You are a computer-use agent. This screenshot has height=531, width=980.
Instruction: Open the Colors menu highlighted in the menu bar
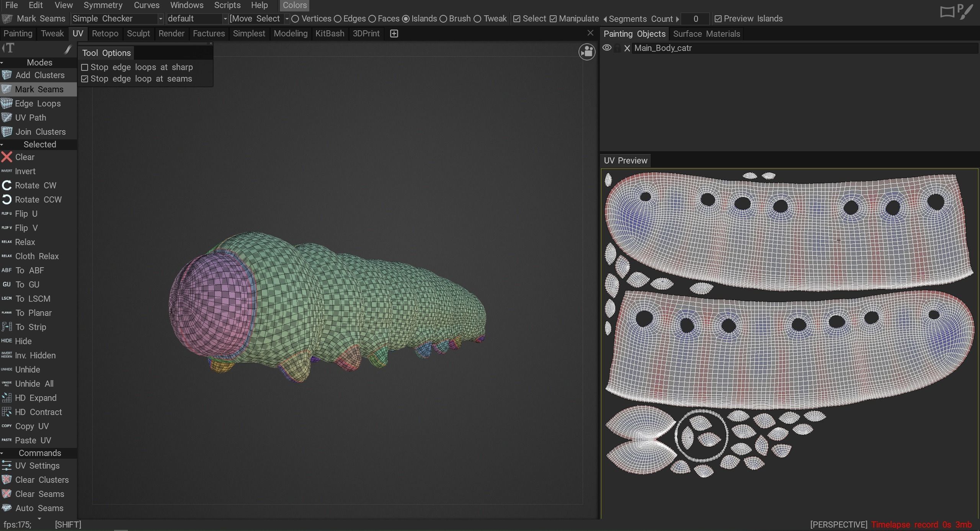(294, 5)
